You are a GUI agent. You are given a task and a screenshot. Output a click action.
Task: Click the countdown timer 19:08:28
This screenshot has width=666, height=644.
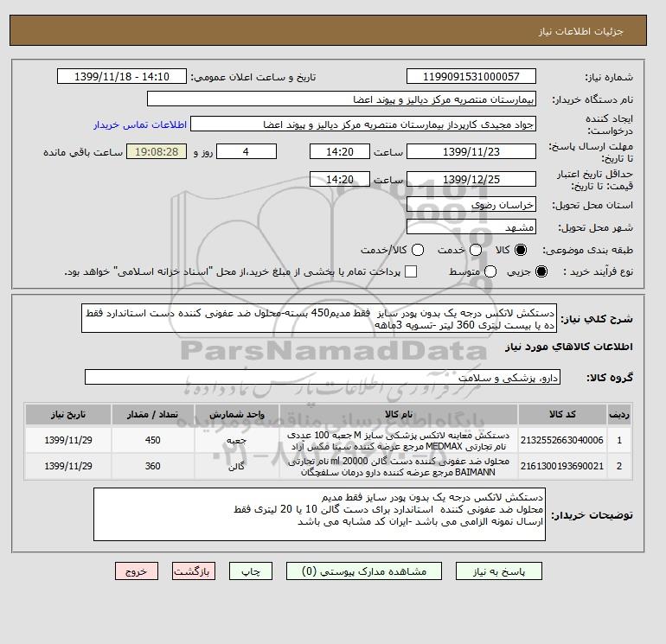(x=157, y=151)
